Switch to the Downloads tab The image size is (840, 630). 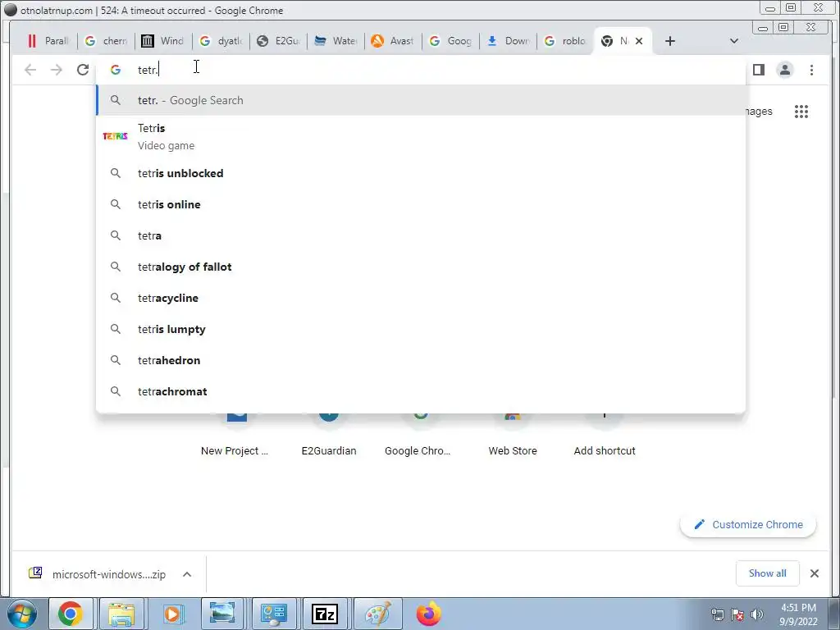[x=507, y=41]
